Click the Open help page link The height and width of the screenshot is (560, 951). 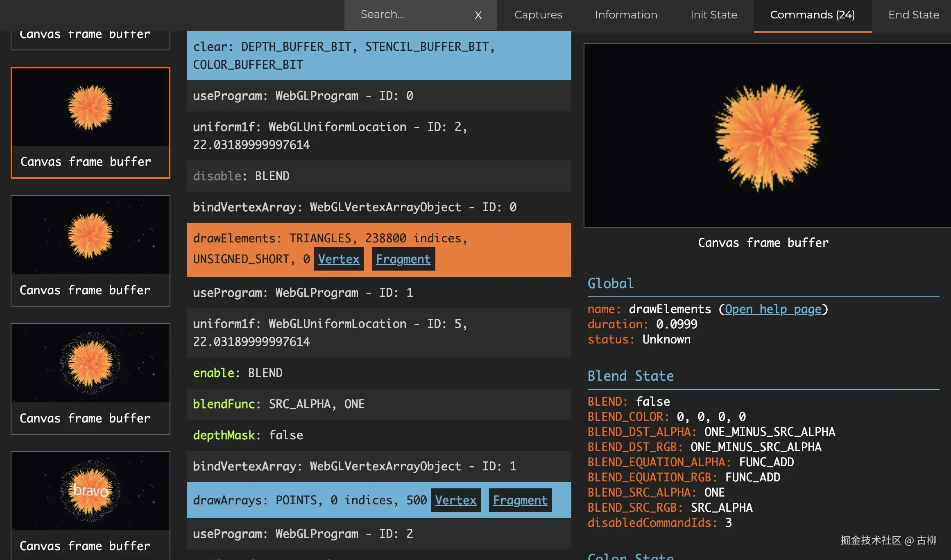pyautogui.click(x=773, y=309)
